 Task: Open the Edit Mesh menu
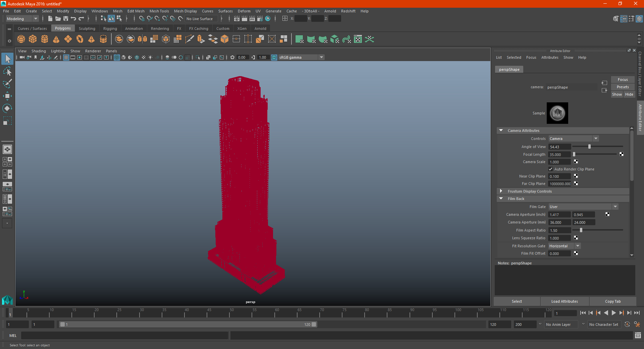136,11
